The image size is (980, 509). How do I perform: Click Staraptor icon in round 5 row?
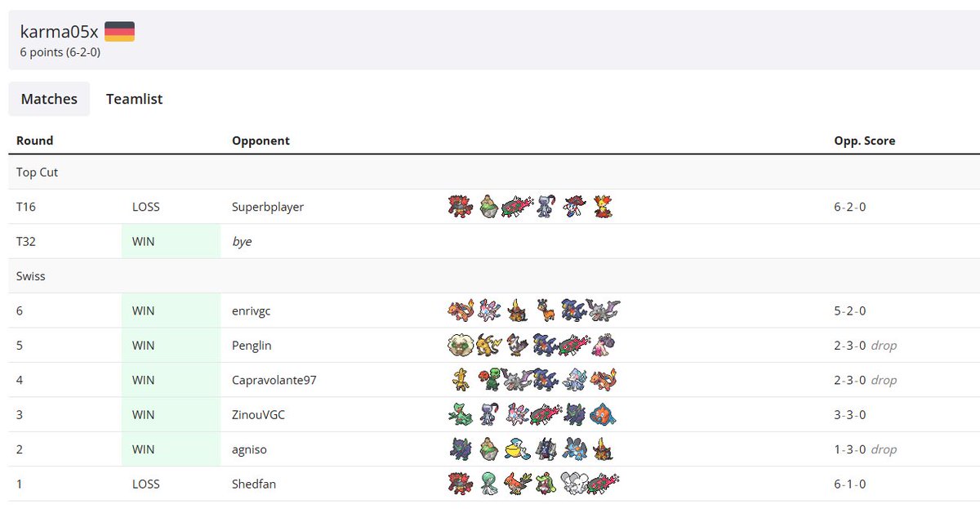[x=517, y=345]
